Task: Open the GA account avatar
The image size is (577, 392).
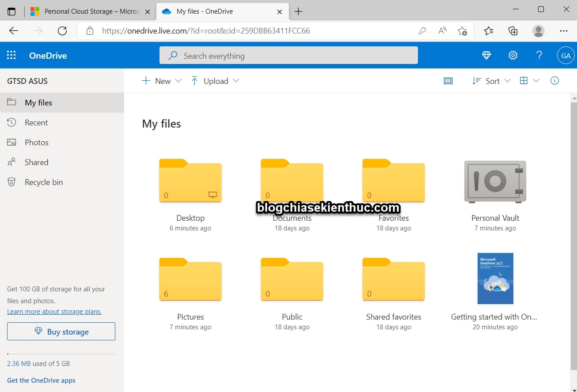Action: pos(566,56)
